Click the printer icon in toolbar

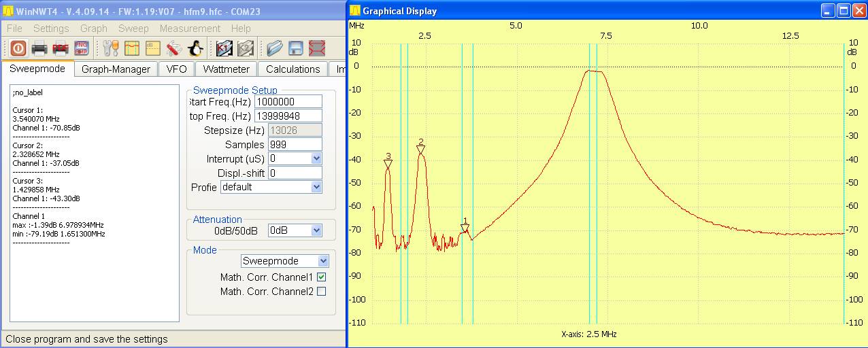39,48
